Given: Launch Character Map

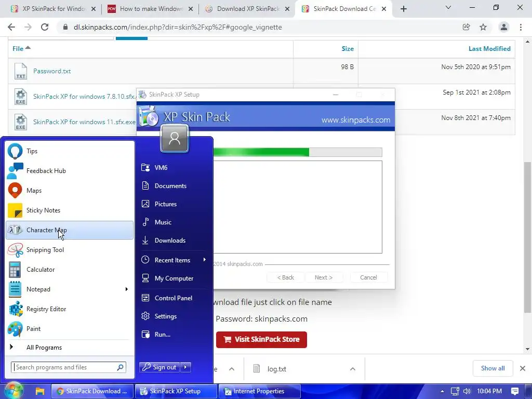Looking at the screenshot, I should pyautogui.click(x=70, y=230).
